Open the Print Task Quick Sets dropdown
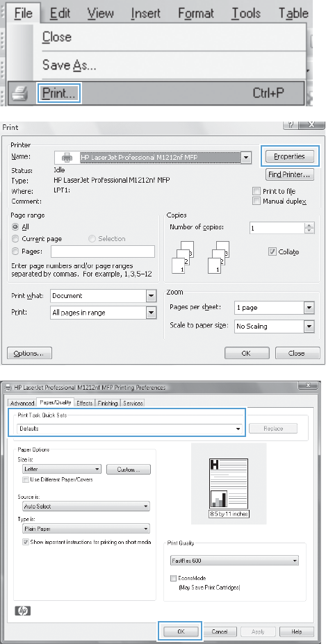The width and height of the screenshot is (326, 644). coord(129,429)
